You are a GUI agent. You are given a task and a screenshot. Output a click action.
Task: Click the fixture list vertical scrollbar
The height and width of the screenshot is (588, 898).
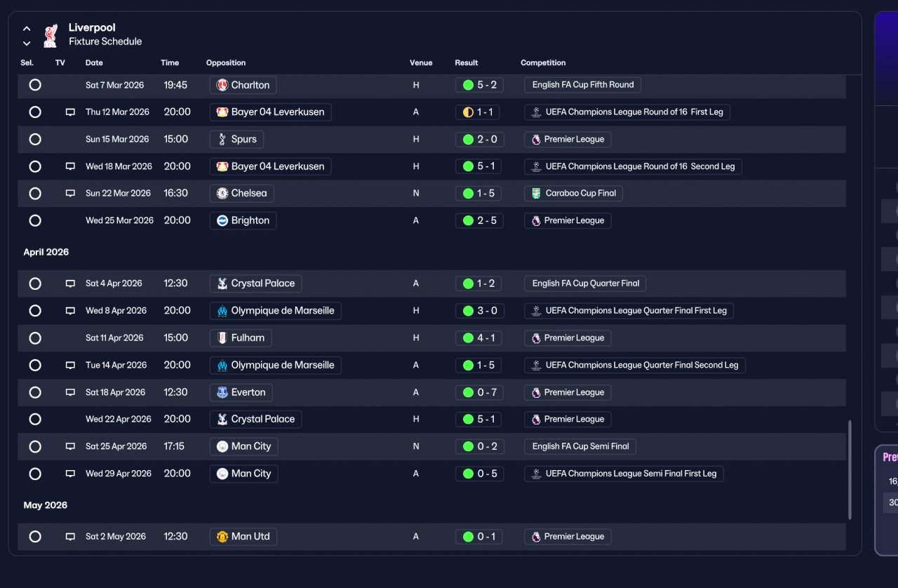pos(850,470)
